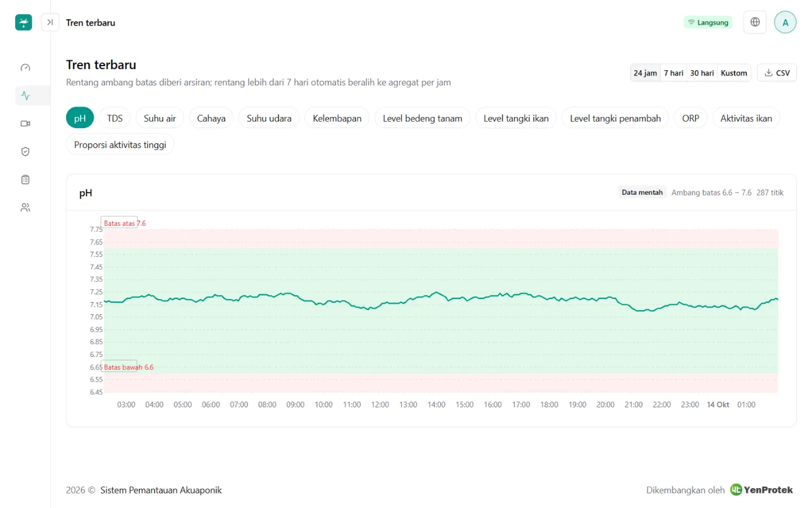The width and height of the screenshot is (812, 508).
Task: Select the pH metric chip
Action: click(80, 118)
